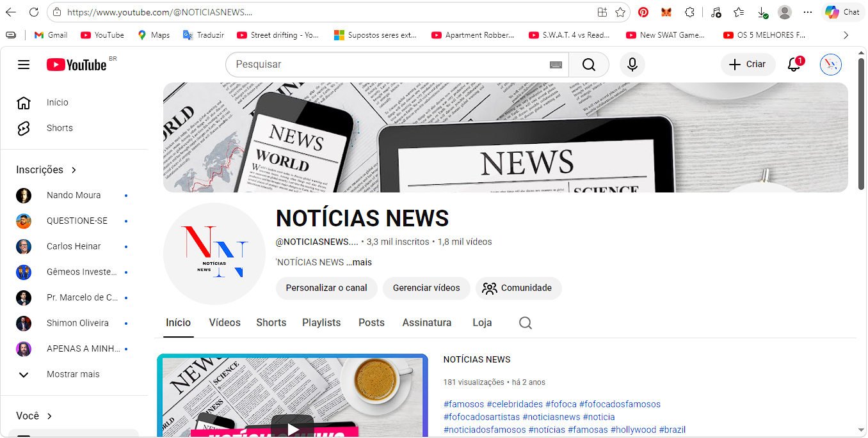868x438 pixels.
Task: Open the split screen icon in address bar
Action: (x=602, y=12)
